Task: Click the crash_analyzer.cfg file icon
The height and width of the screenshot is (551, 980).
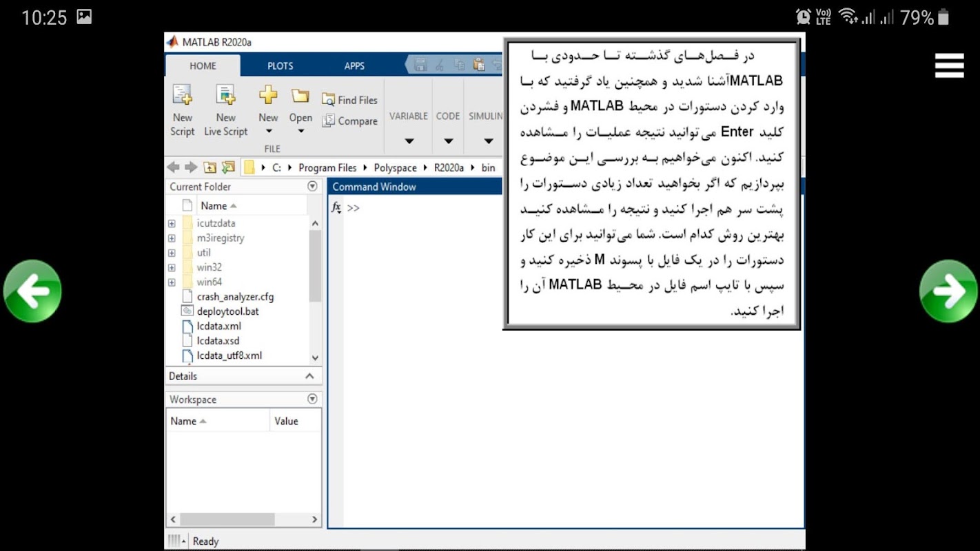Action: 187,297
